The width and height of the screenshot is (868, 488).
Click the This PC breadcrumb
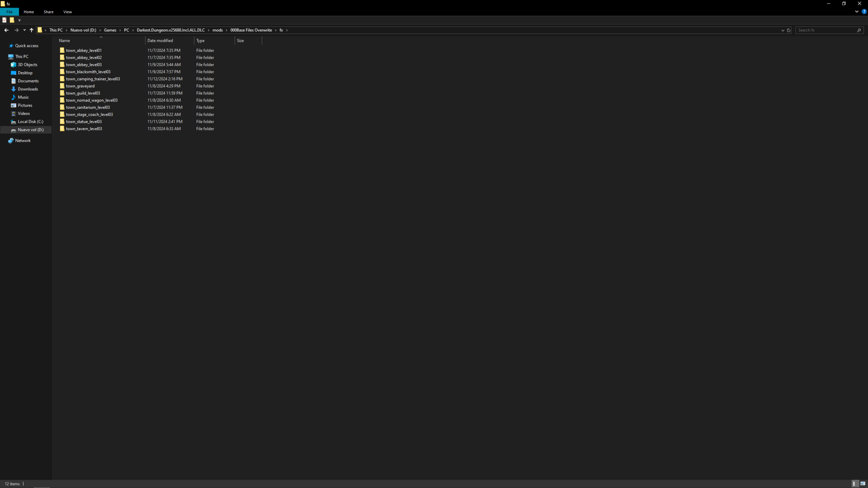56,30
